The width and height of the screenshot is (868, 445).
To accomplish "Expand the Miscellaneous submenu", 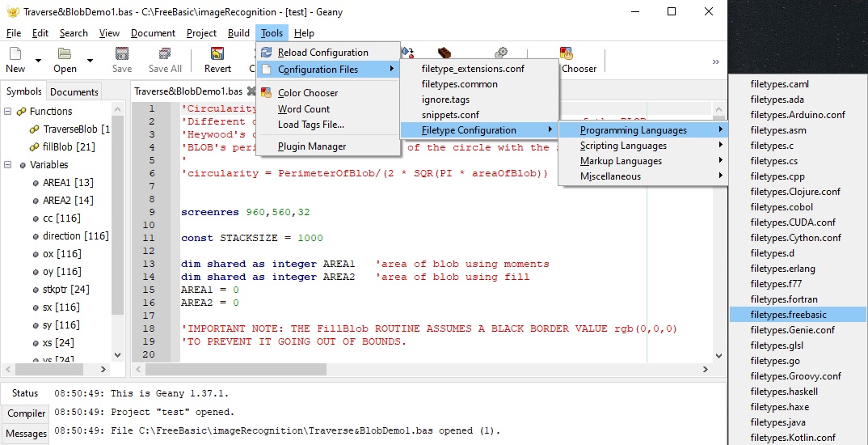I will coord(643,176).
